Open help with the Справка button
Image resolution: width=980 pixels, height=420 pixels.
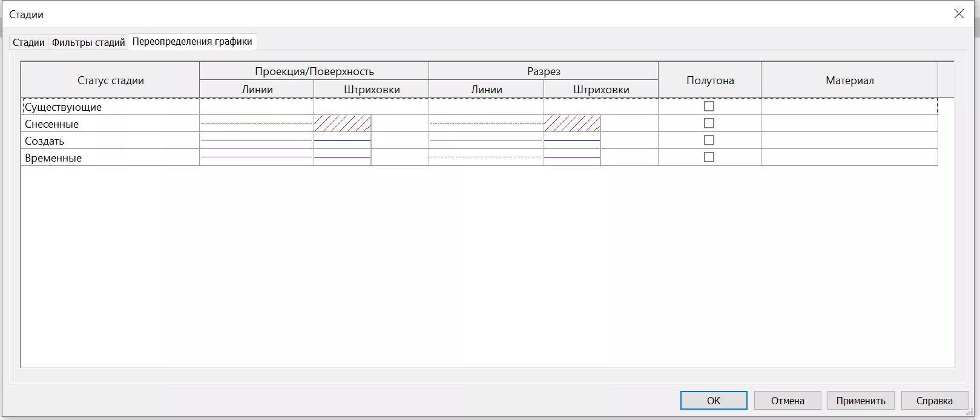point(934,401)
